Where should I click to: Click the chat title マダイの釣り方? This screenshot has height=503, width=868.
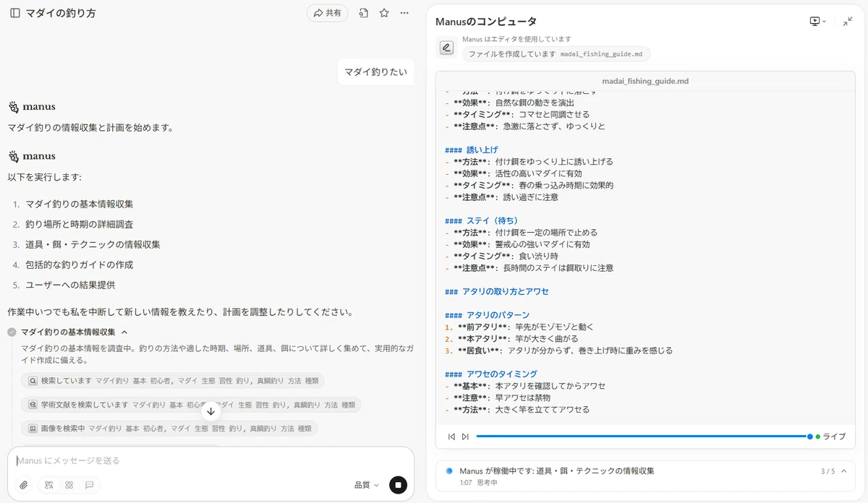[x=60, y=13]
